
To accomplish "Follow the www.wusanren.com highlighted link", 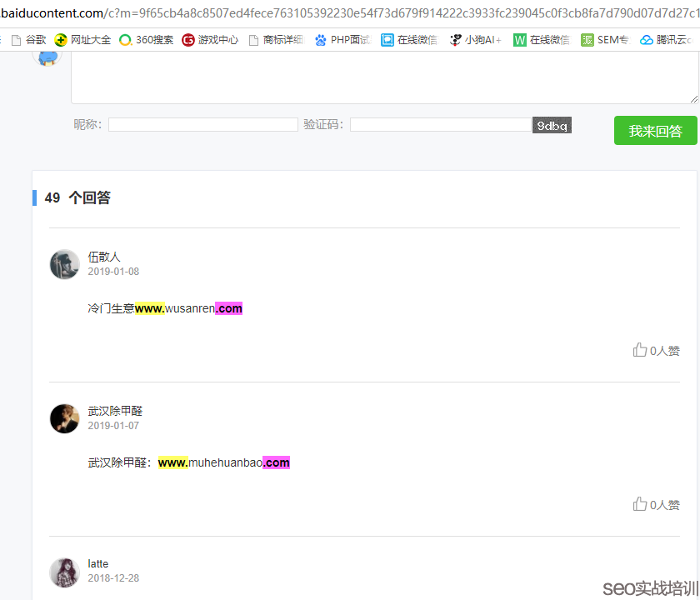I will (188, 308).
